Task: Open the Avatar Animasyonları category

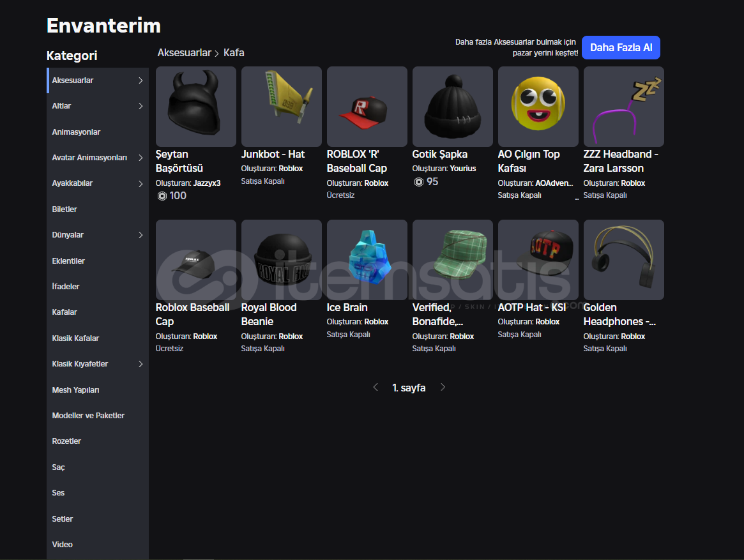Action: [98, 158]
